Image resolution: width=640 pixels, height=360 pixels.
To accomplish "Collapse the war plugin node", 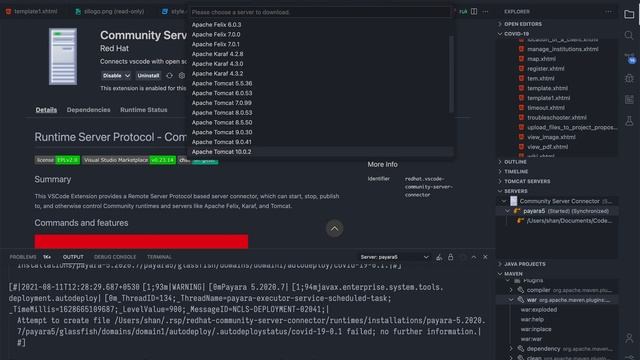I will click(511, 300).
